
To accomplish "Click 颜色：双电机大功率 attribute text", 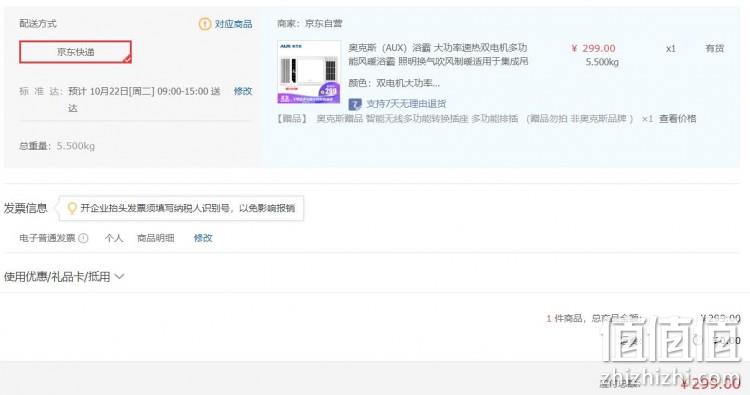I will click(394, 83).
